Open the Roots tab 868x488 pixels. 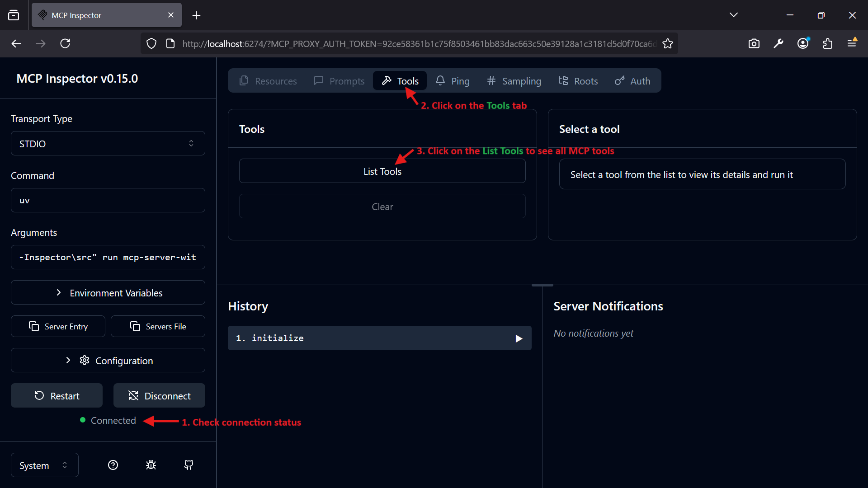click(x=578, y=81)
